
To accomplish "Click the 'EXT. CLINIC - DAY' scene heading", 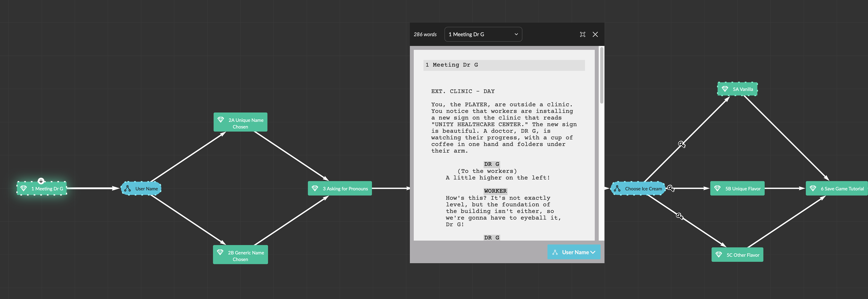I will (x=463, y=91).
